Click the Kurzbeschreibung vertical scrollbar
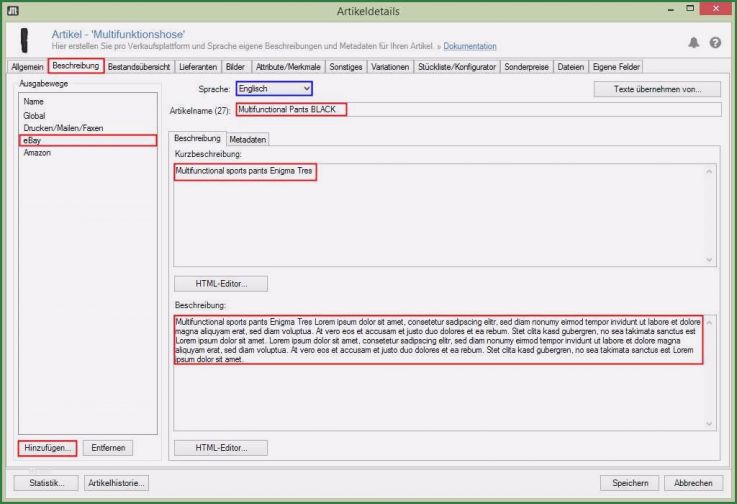Screen dimensions: 737x504 (x=710, y=215)
